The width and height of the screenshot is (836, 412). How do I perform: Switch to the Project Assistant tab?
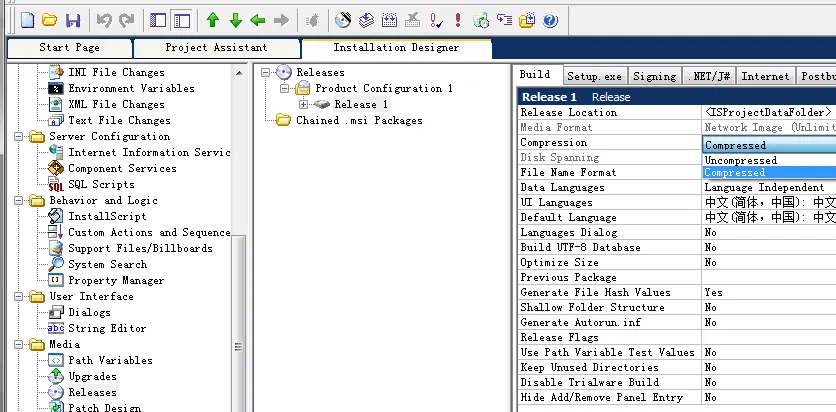[x=216, y=48]
